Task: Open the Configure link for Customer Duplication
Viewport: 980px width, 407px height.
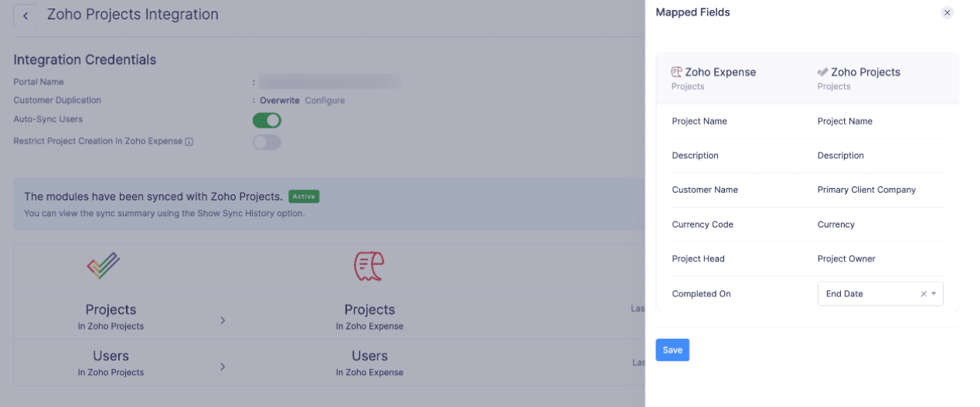Action: 325,101
